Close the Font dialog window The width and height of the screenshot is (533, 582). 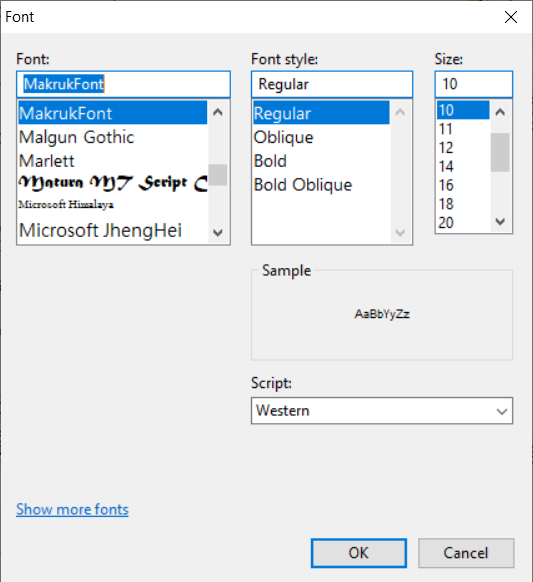tap(511, 17)
